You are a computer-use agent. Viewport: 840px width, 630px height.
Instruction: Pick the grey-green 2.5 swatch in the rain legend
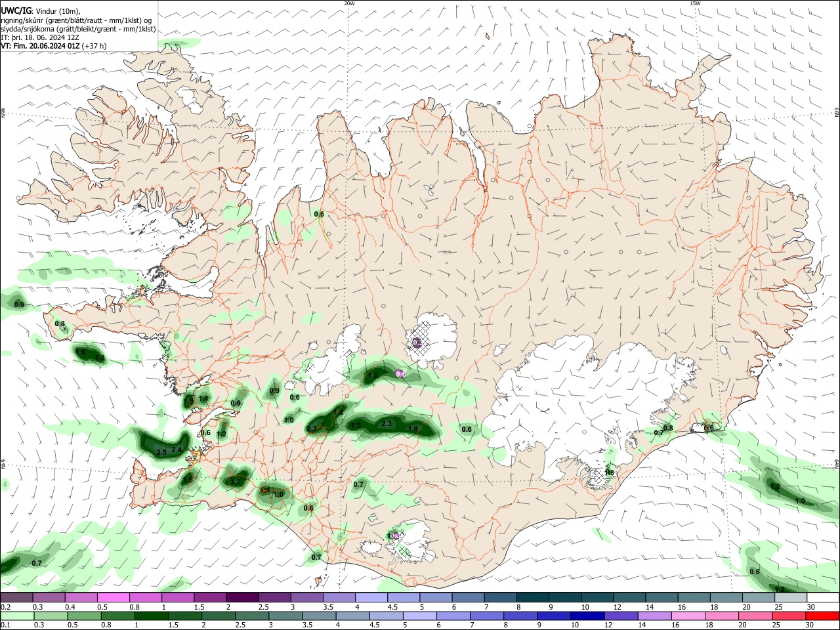(252, 616)
